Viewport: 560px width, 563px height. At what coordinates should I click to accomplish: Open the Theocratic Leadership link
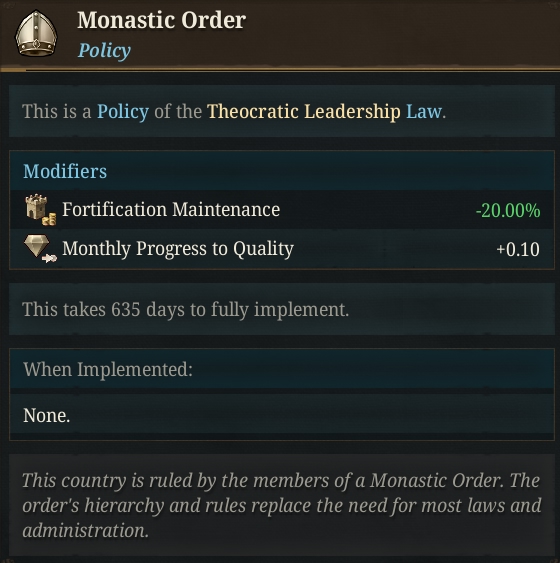304,111
